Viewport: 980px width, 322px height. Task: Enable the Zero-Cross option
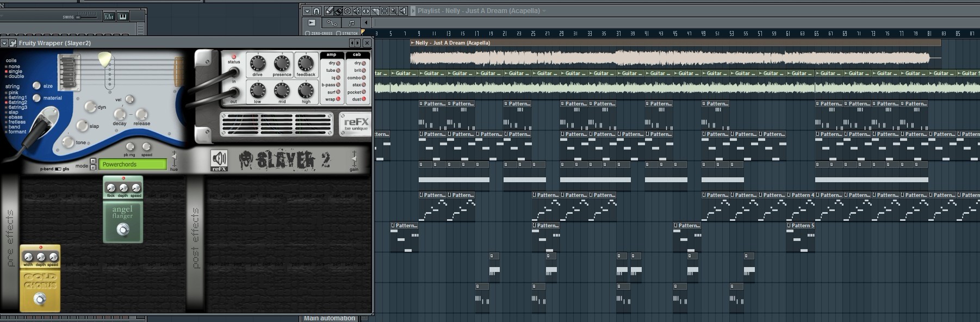point(308,33)
